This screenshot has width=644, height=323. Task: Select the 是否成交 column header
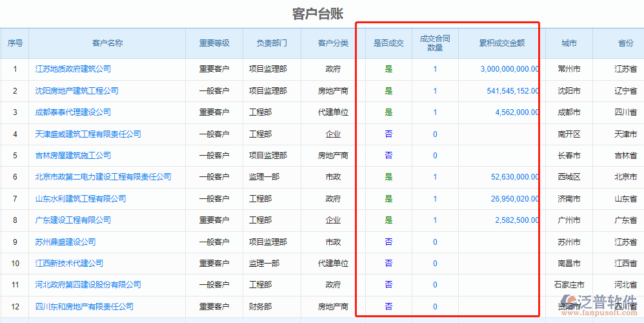pos(388,43)
